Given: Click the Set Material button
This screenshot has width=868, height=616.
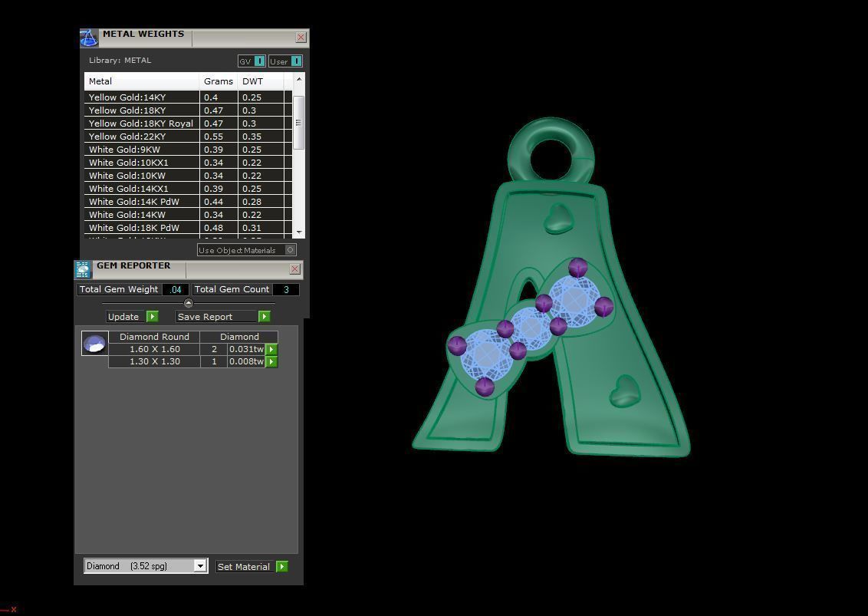Looking at the screenshot, I should [244, 566].
